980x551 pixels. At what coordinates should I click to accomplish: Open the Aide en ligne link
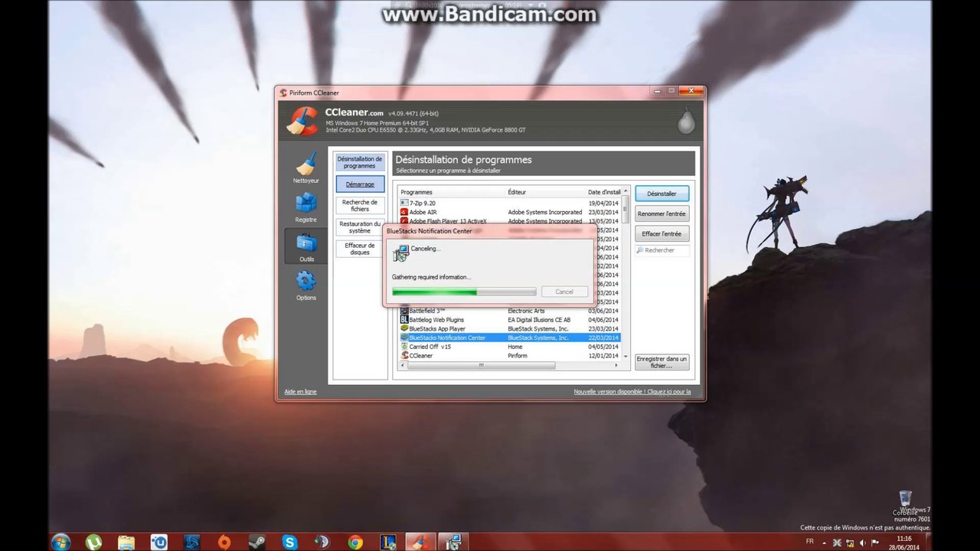300,392
